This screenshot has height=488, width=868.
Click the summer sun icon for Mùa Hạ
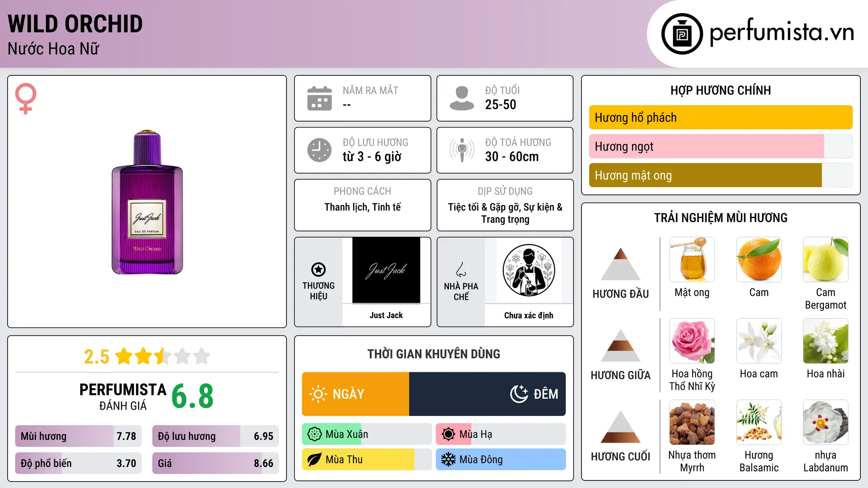[x=448, y=434]
